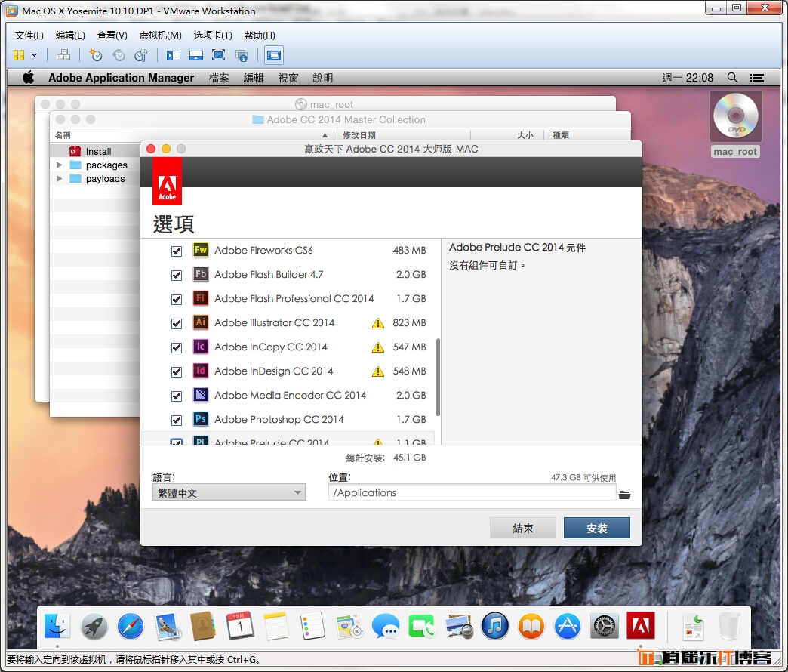Uncheck Adobe Illustrator CC 2014

click(x=177, y=323)
